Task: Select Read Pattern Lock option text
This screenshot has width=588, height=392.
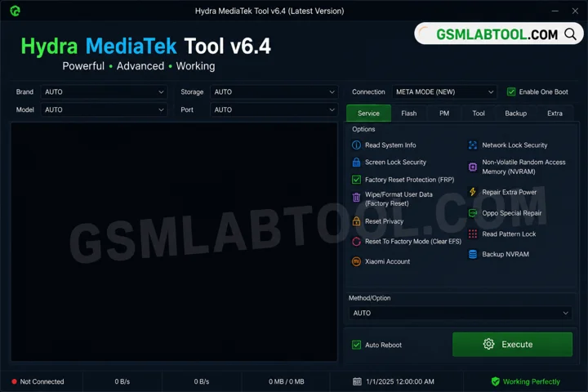Action: click(x=509, y=234)
